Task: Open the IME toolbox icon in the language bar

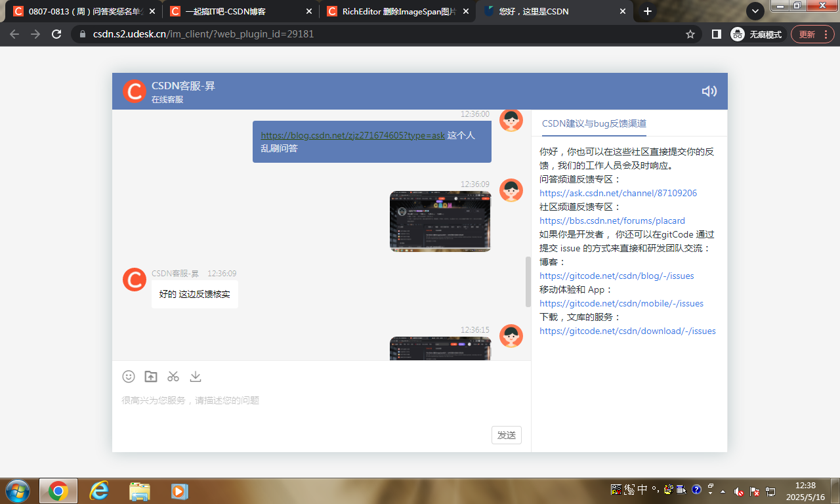Action: pos(669,489)
